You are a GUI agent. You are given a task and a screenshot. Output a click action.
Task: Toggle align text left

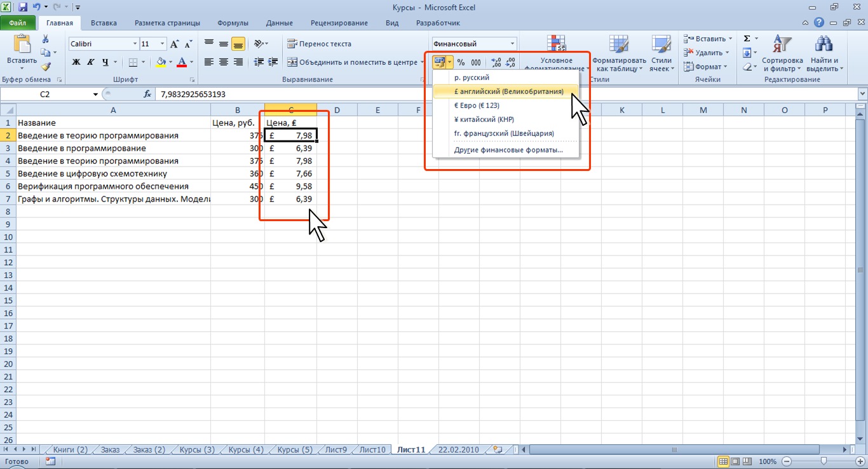coord(209,62)
